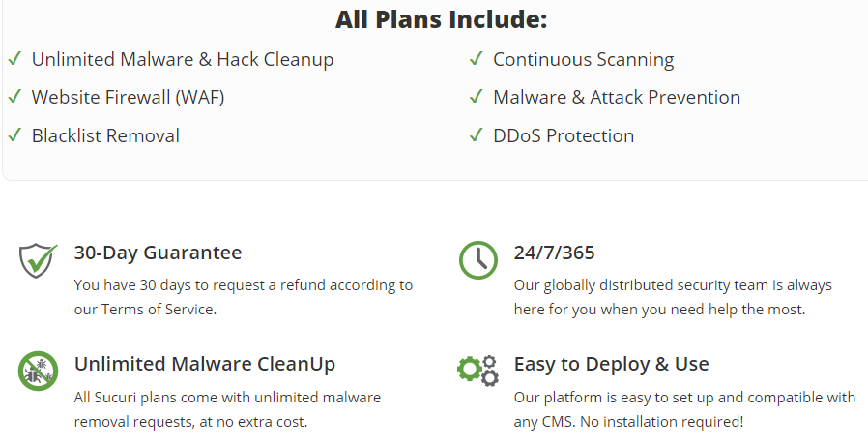Click the Terms of Service text

[158, 310]
